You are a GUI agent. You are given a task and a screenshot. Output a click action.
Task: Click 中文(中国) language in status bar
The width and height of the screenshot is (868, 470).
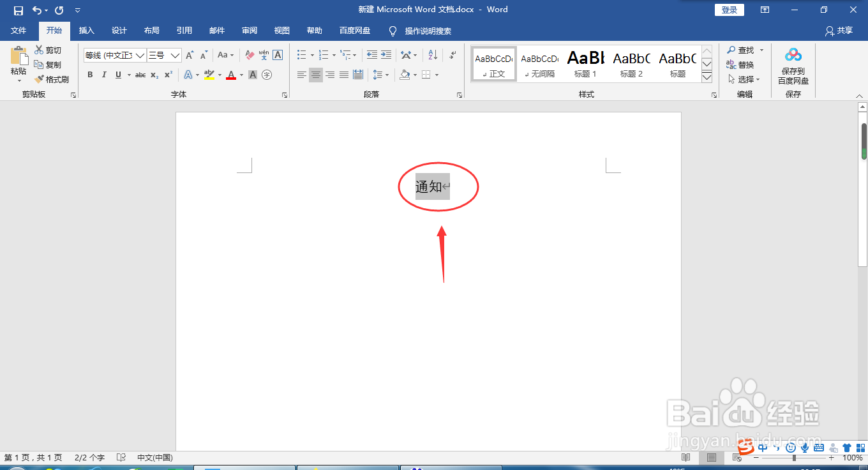coord(155,458)
